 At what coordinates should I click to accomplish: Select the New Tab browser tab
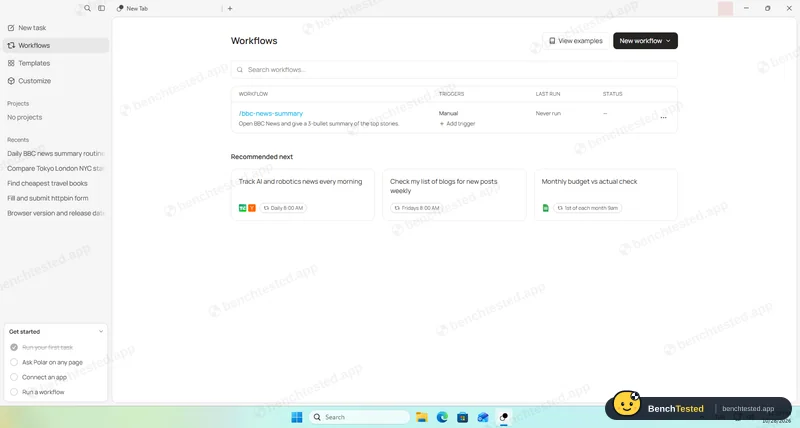tap(166, 8)
